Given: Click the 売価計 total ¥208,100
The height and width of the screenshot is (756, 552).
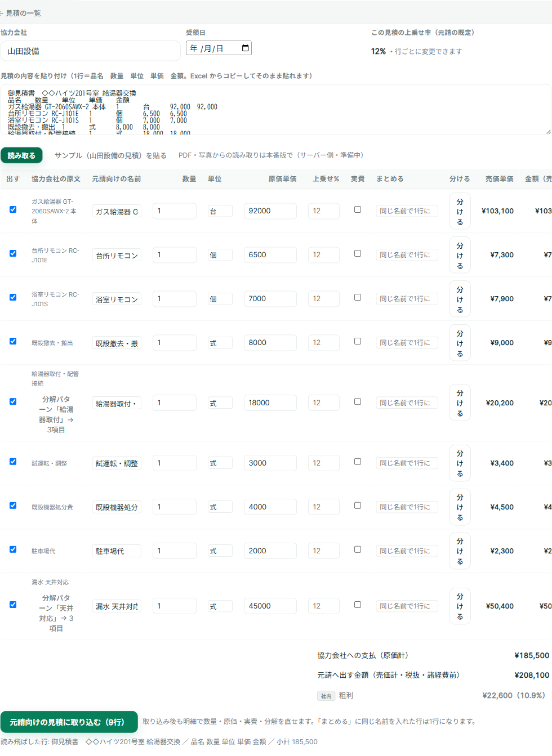Looking at the screenshot, I should [532, 676].
